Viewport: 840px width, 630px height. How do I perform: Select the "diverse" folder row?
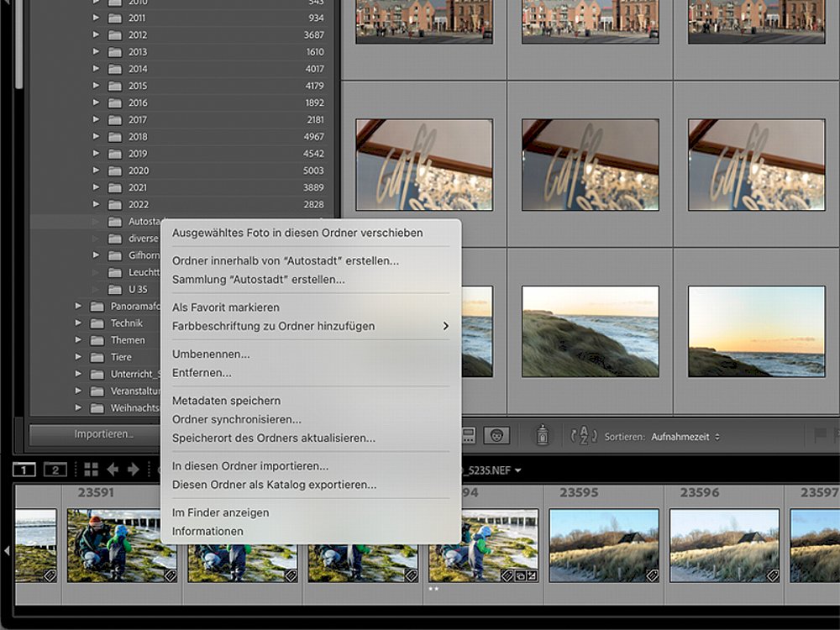[96, 239]
